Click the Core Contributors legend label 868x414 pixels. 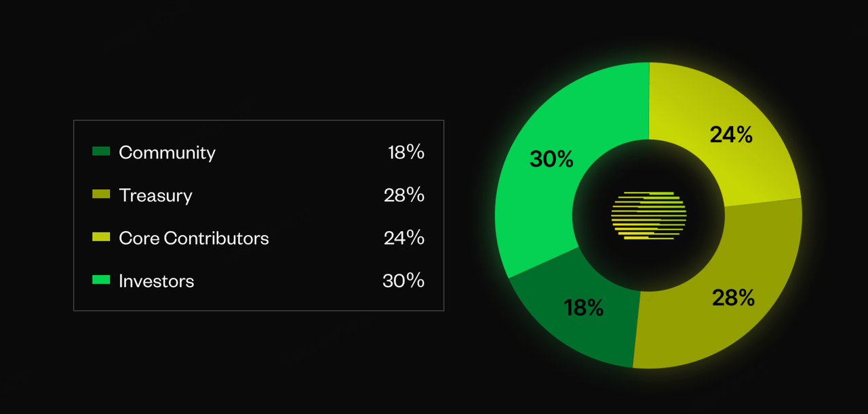pos(194,238)
